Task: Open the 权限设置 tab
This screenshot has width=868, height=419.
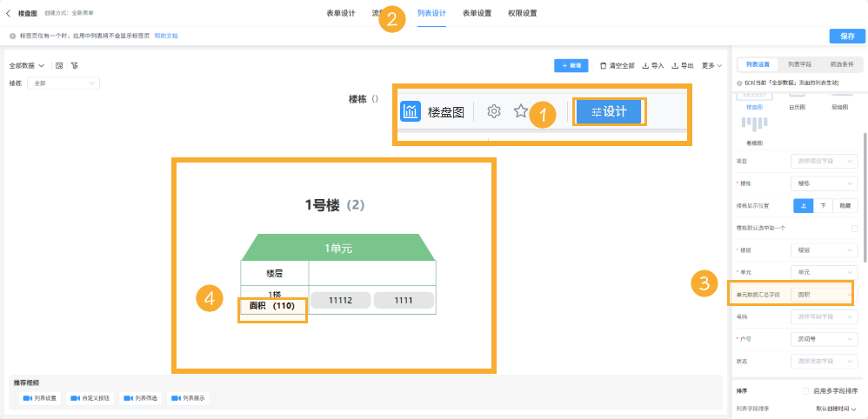Action: coord(523,13)
